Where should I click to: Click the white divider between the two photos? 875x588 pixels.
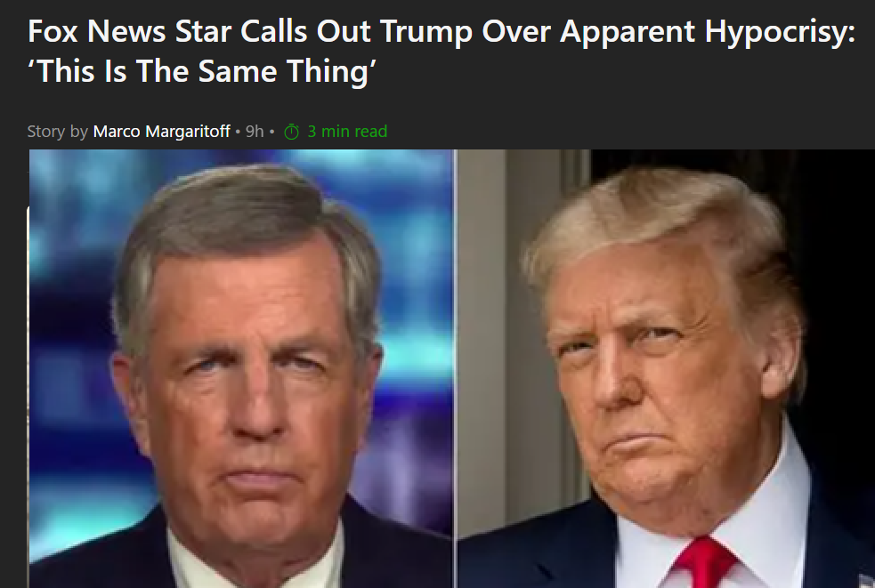(456, 368)
